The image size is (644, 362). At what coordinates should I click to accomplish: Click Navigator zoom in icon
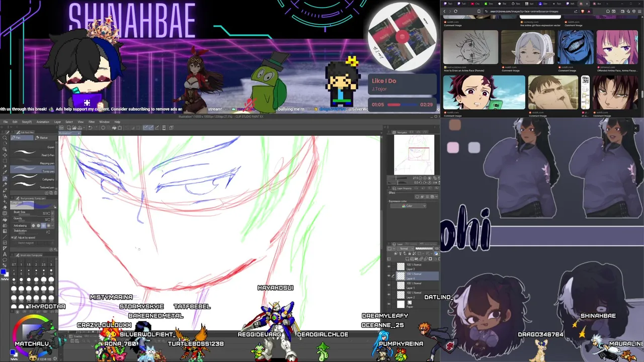pos(425,178)
